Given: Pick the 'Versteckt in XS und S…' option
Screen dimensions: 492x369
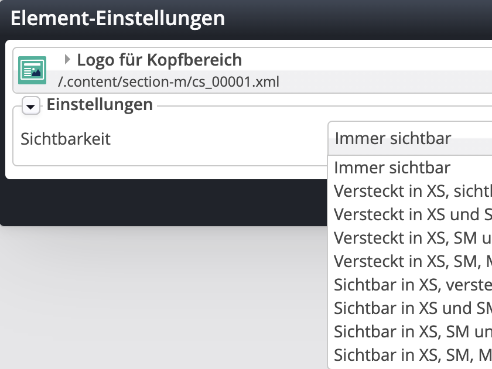Looking at the screenshot, I should pyautogui.click(x=413, y=214).
